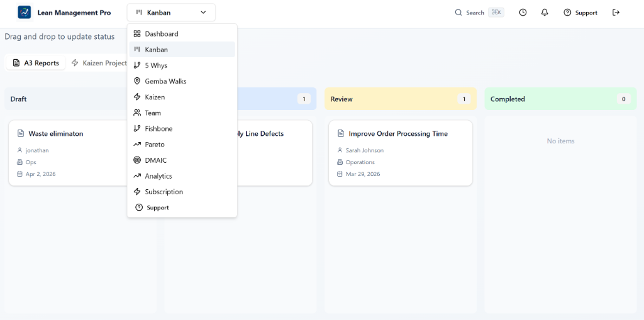Click the building icon beside Operations

tap(340, 162)
